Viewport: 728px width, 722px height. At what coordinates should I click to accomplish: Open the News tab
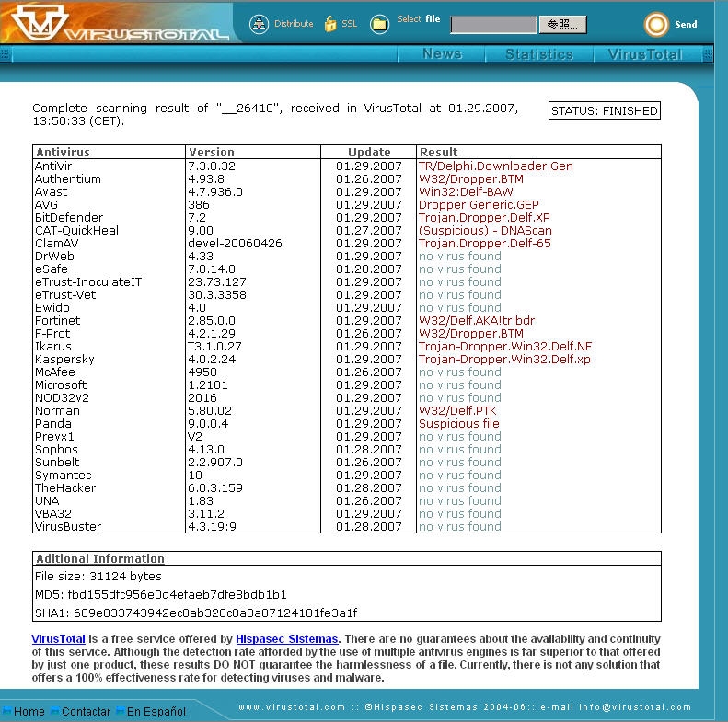442,54
